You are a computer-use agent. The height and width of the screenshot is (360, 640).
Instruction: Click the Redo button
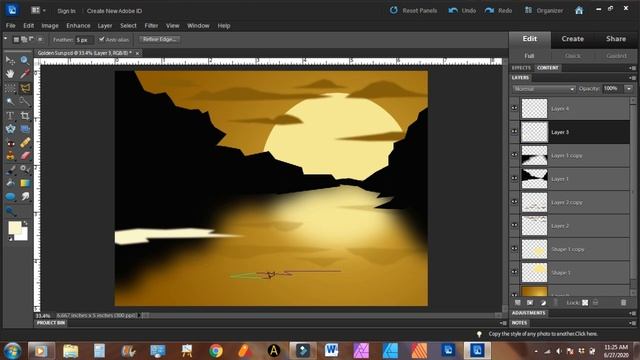(x=498, y=11)
